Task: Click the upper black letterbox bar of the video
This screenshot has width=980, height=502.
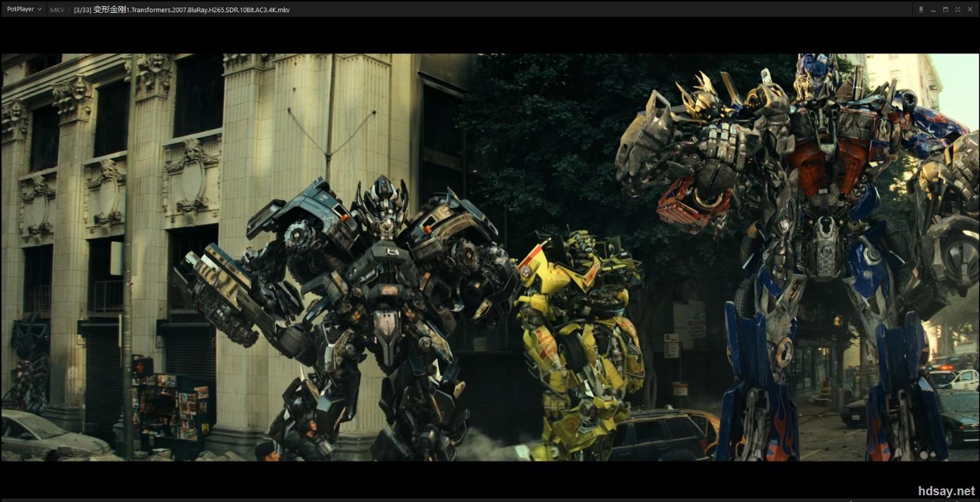Action: coord(490,36)
